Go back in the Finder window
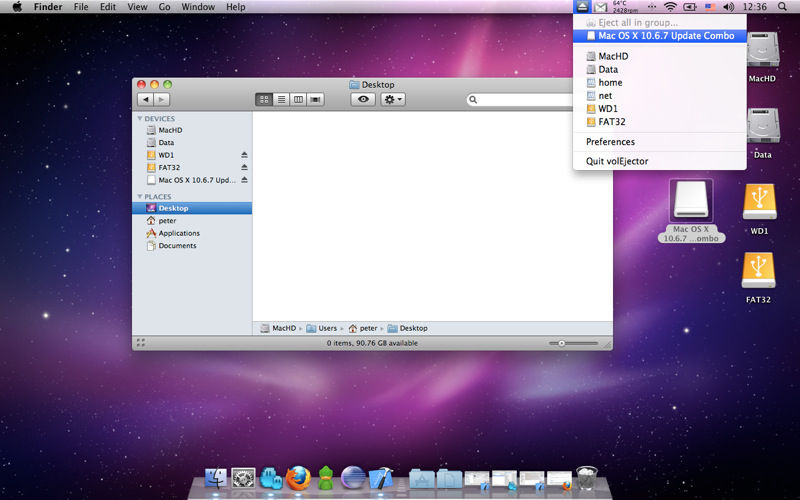Screen dimensions: 800x500 click(x=146, y=99)
